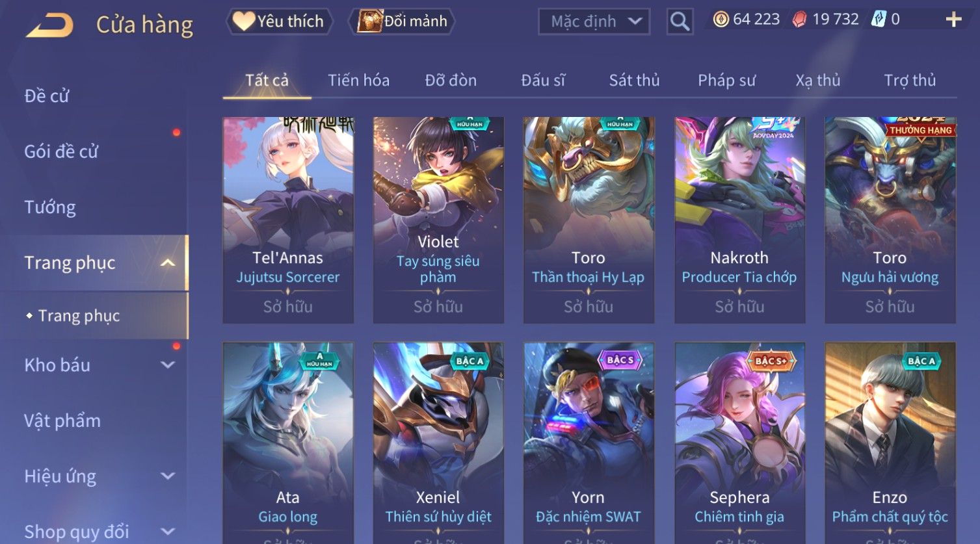Expand the Kho báu sidebar section
980x544 pixels.
168,365
